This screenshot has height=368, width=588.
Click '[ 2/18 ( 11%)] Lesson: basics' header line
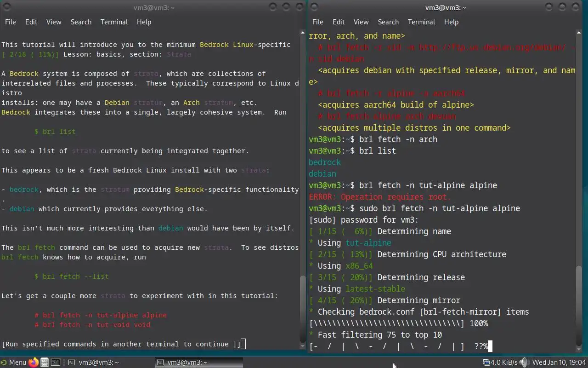click(96, 54)
